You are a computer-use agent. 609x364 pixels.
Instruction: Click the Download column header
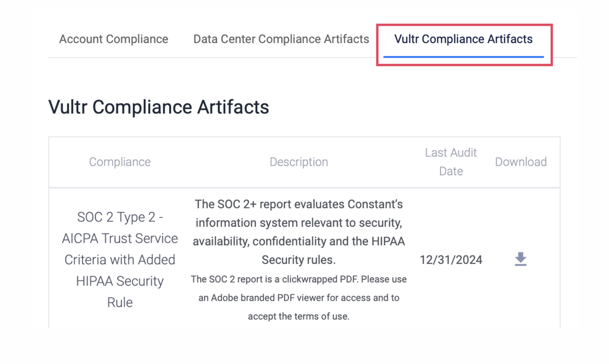click(x=521, y=162)
